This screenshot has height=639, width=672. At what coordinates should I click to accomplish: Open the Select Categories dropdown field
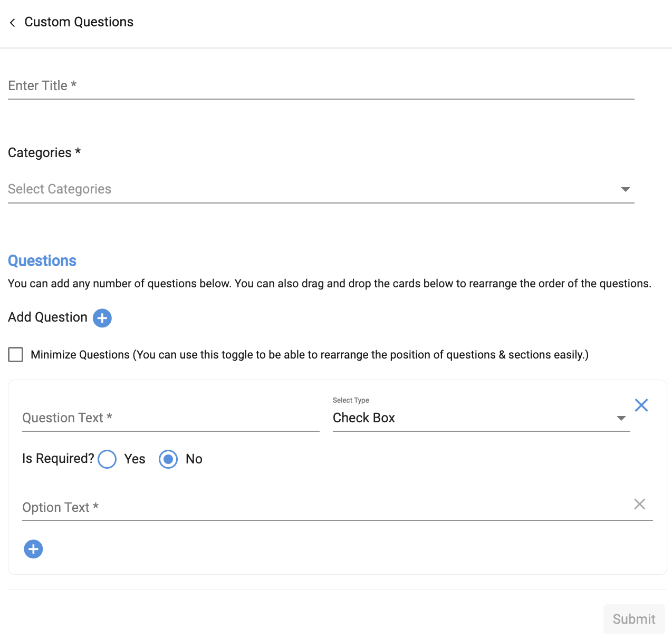(x=311, y=189)
